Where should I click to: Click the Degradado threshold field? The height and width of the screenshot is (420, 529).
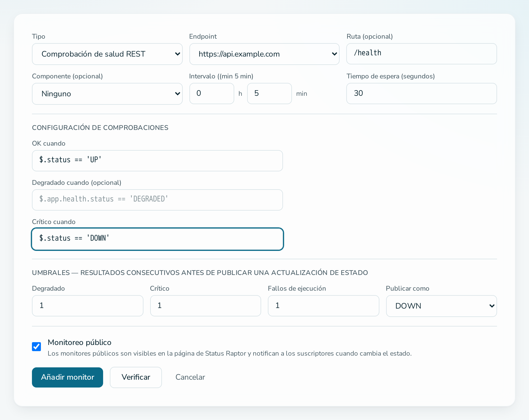click(87, 306)
